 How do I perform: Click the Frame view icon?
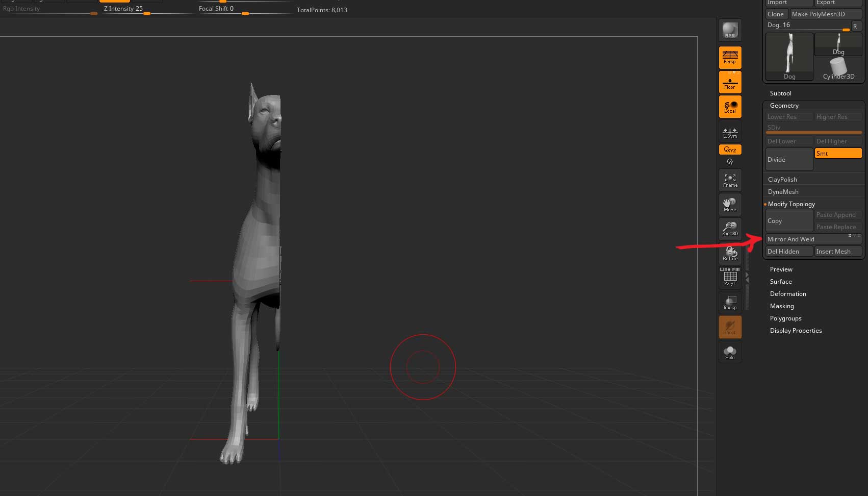point(730,180)
